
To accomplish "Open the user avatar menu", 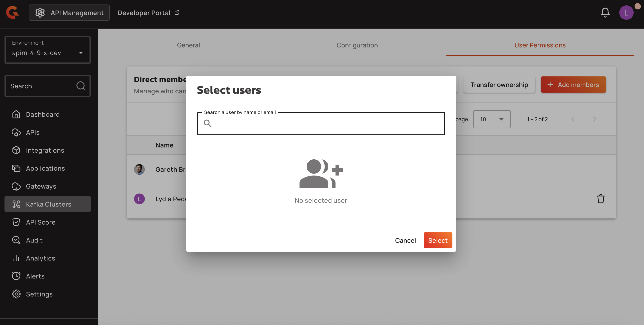I will pyautogui.click(x=626, y=13).
